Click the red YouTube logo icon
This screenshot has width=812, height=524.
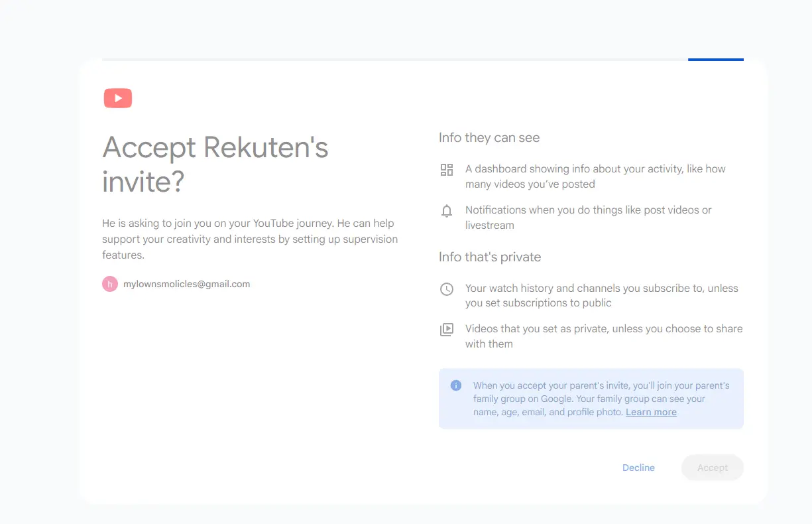(x=118, y=98)
